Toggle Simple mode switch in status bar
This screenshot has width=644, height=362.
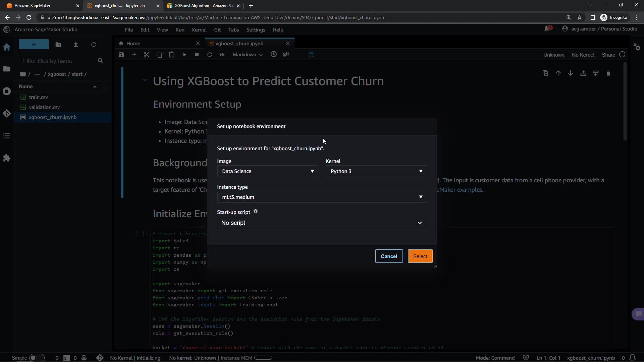click(x=37, y=358)
